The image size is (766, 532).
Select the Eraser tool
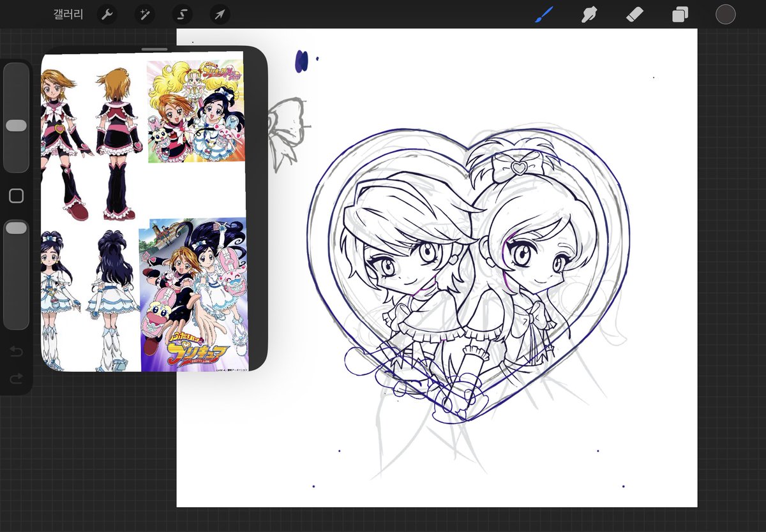point(635,14)
